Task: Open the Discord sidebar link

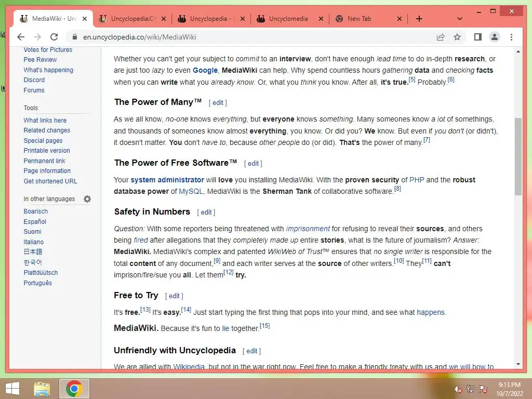Action: click(x=34, y=79)
